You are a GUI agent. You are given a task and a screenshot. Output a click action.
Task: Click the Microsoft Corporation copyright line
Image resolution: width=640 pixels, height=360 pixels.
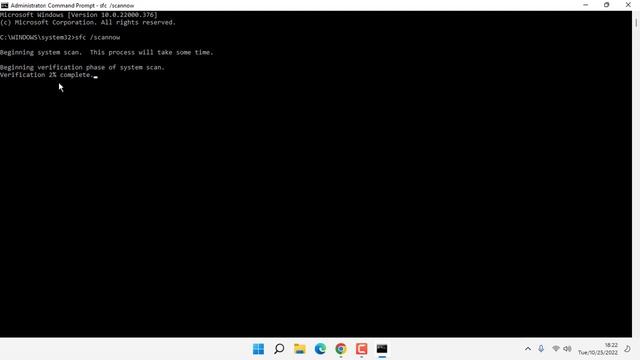[x=88, y=22]
